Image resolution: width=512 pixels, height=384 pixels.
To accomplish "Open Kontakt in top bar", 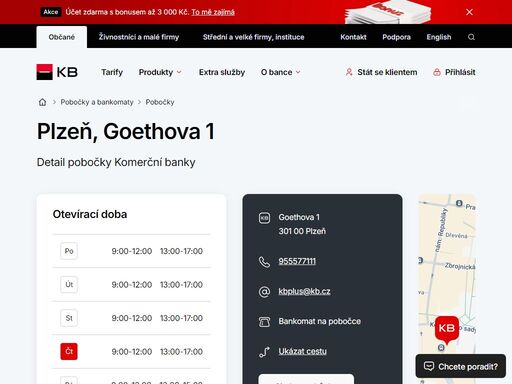I will [353, 37].
